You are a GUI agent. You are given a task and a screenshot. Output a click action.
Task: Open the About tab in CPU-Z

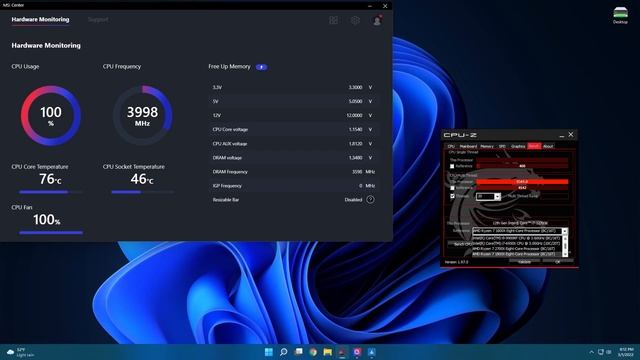pyautogui.click(x=548, y=146)
